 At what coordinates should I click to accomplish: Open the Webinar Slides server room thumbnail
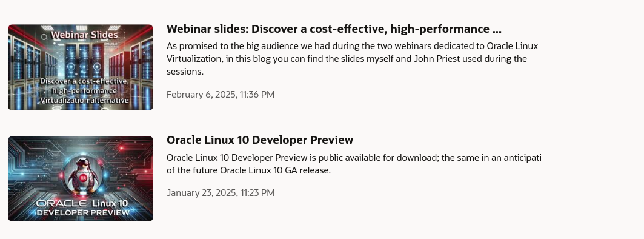click(81, 67)
